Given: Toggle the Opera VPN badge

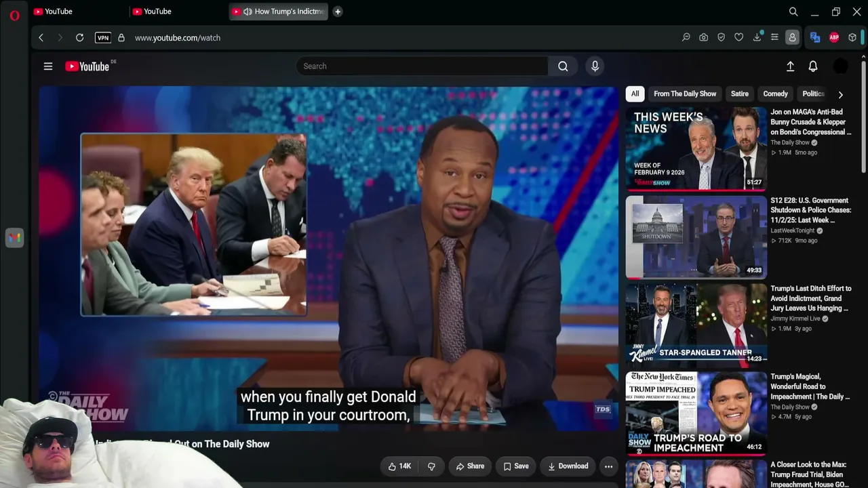Looking at the screenshot, I should (x=103, y=38).
